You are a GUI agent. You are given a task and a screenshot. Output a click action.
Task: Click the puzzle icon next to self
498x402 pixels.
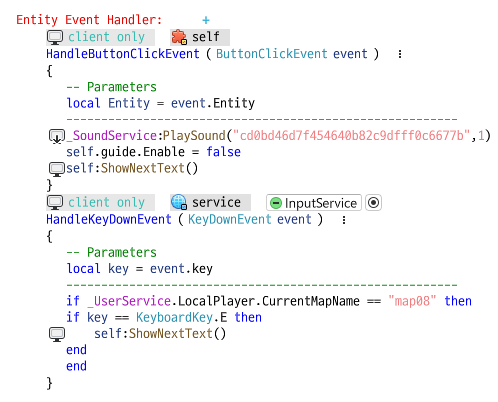(x=179, y=37)
